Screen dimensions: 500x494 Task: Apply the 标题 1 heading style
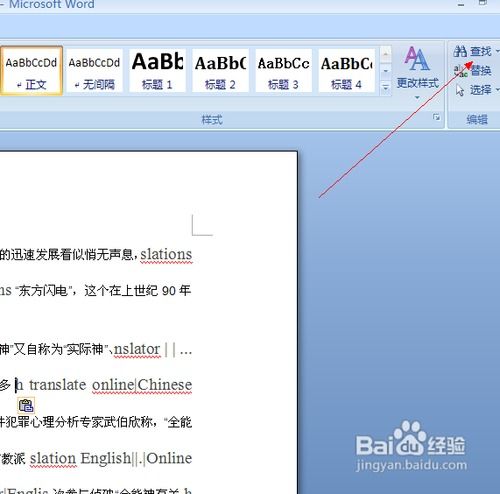157,71
